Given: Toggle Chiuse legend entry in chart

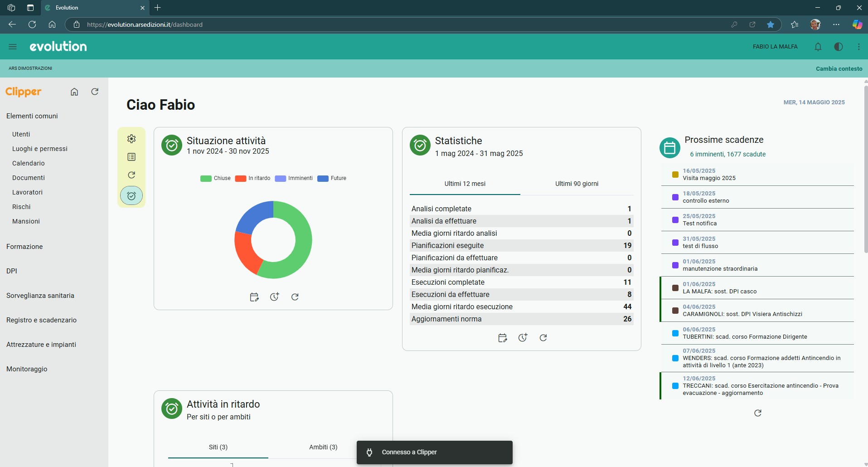Looking at the screenshot, I should pyautogui.click(x=215, y=178).
